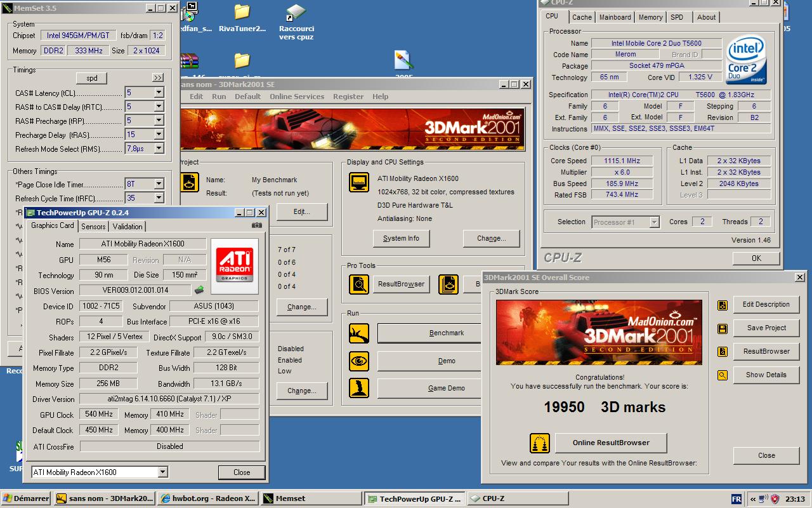Click the OK button in CPU-Z
The height and width of the screenshot is (508, 812).
[x=756, y=258]
